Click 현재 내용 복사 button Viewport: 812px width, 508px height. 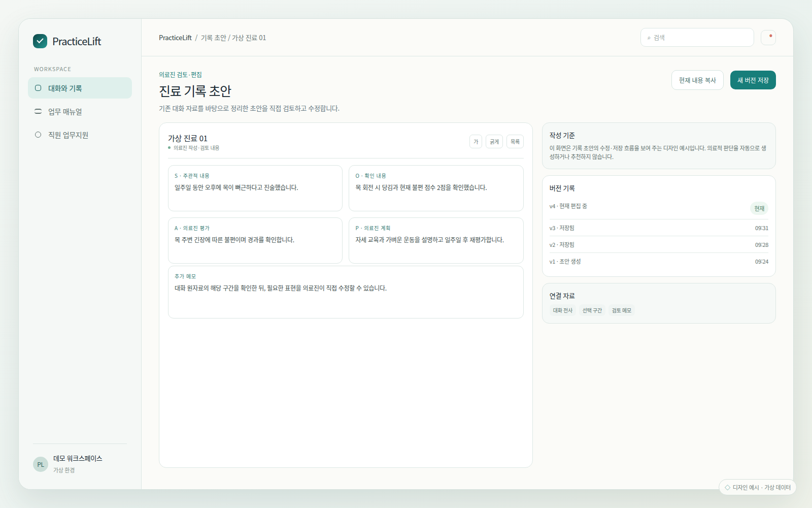pos(697,80)
